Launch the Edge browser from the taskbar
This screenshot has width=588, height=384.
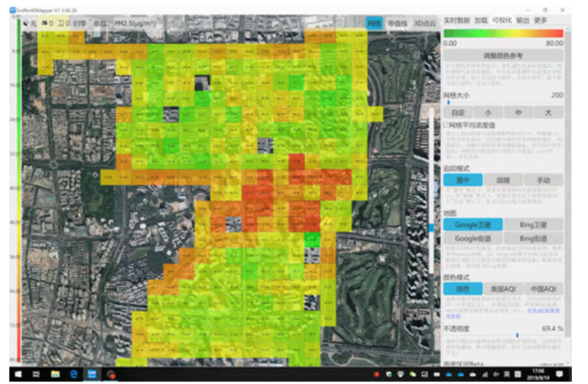pos(73,374)
